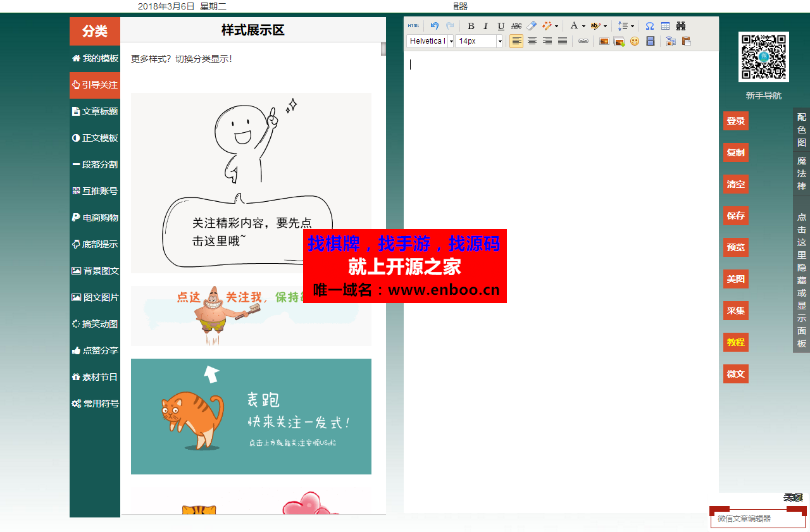Align text right

point(547,41)
